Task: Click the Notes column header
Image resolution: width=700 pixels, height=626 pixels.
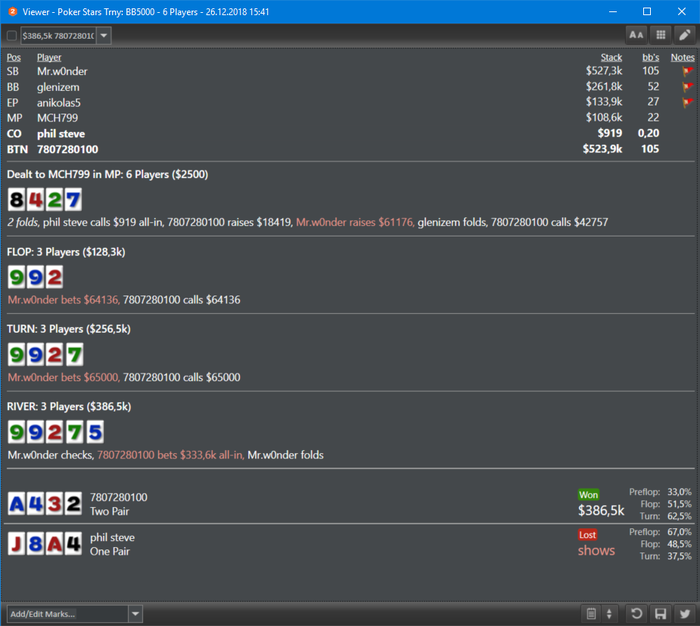Action: click(x=683, y=58)
